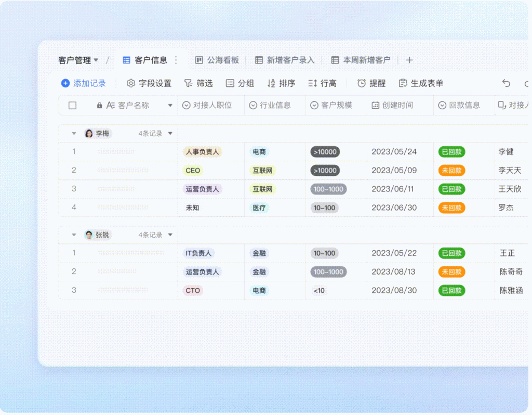Open the 客户名称 column dropdown

(170, 105)
